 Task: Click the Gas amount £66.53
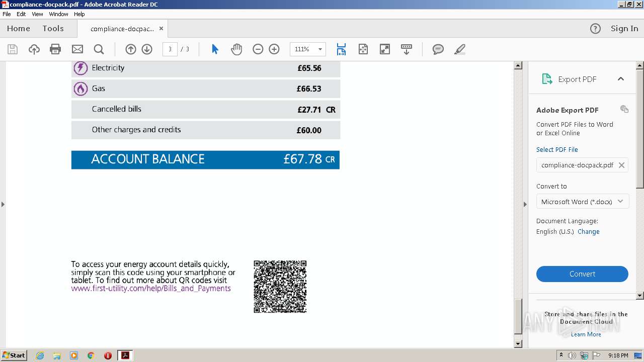click(309, 89)
